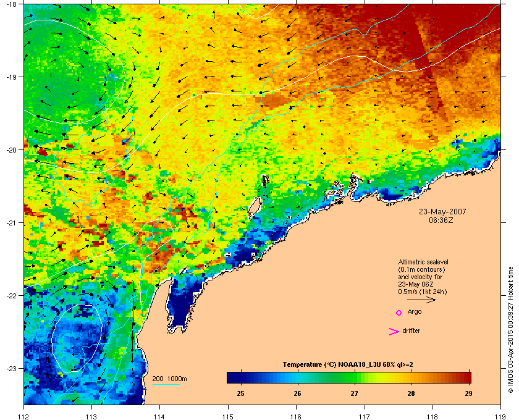Click latitude axis label -23
The width and height of the screenshot is (519, 420).
(11, 368)
